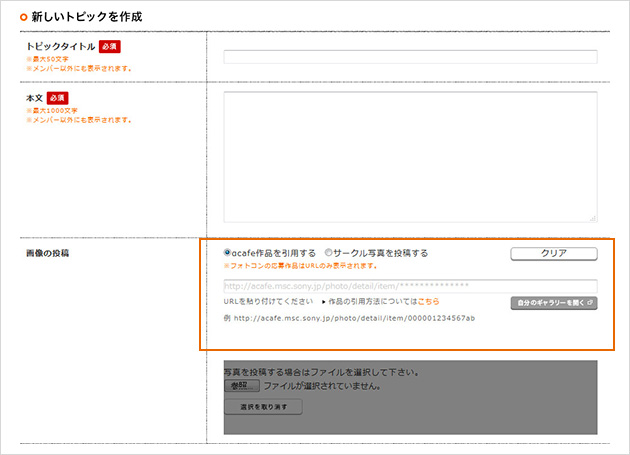Open 自分のギャラリーを開く button
Screen dimensions: 630x455
(x=554, y=302)
